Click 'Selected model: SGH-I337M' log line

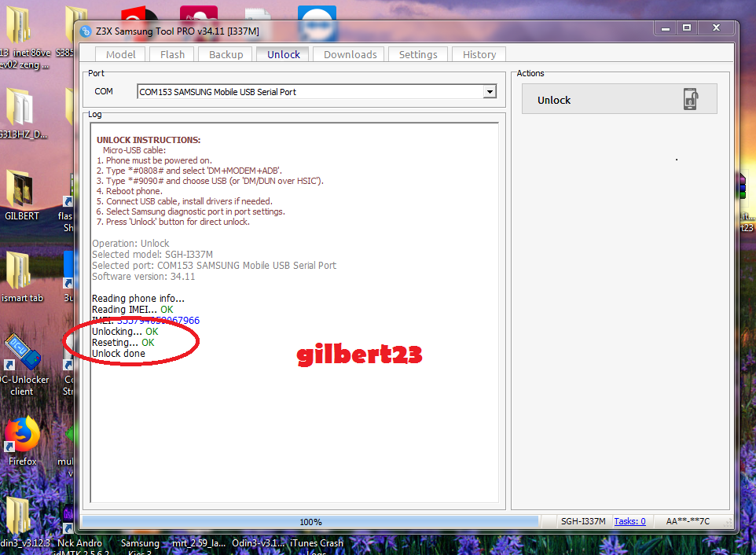(152, 255)
